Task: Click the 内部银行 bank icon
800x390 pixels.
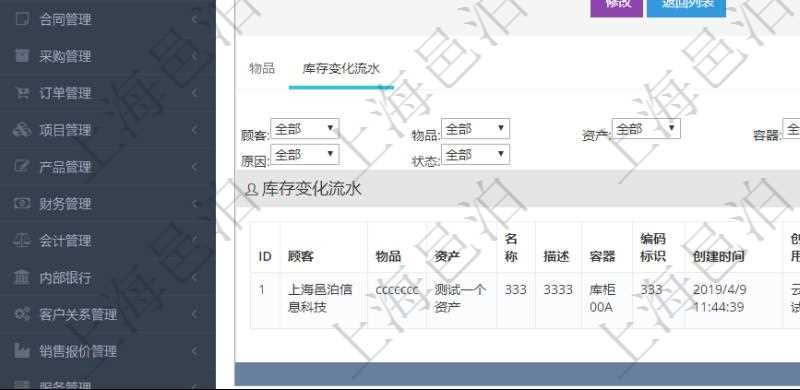Action: (x=22, y=277)
